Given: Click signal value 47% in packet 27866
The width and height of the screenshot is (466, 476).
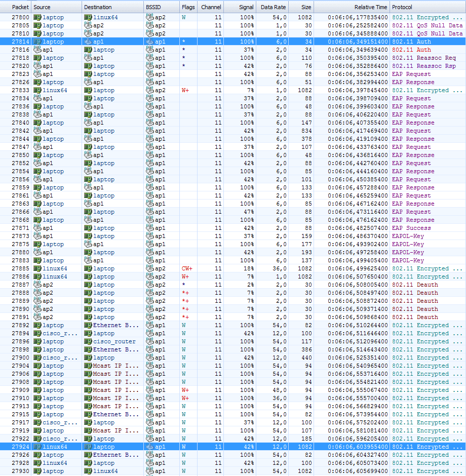Looking at the screenshot, I should click(249, 212).
